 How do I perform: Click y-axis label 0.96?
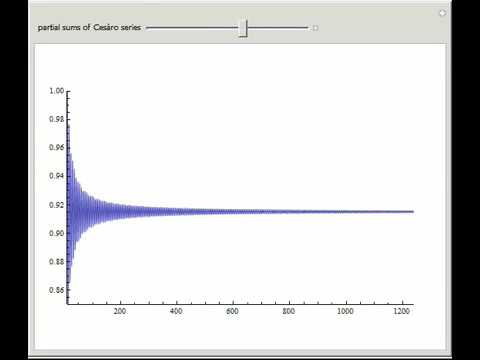[x=56, y=148]
